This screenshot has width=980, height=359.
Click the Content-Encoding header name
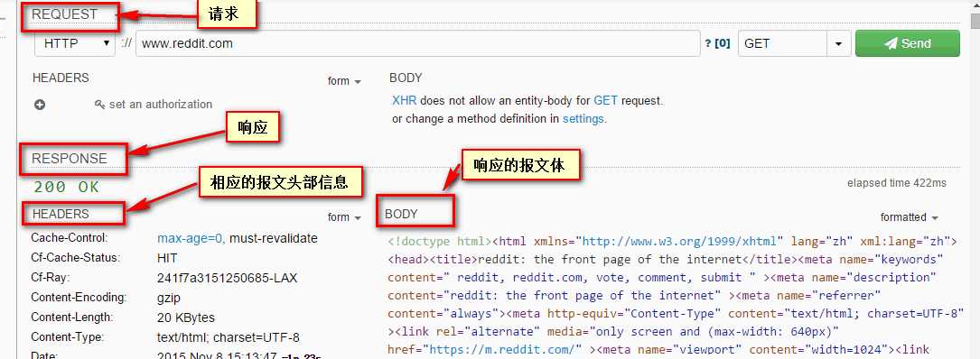pyautogui.click(x=78, y=297)
